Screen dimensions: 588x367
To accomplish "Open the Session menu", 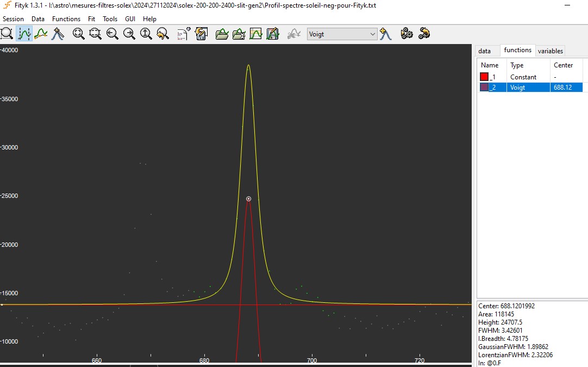I will 13,19.
